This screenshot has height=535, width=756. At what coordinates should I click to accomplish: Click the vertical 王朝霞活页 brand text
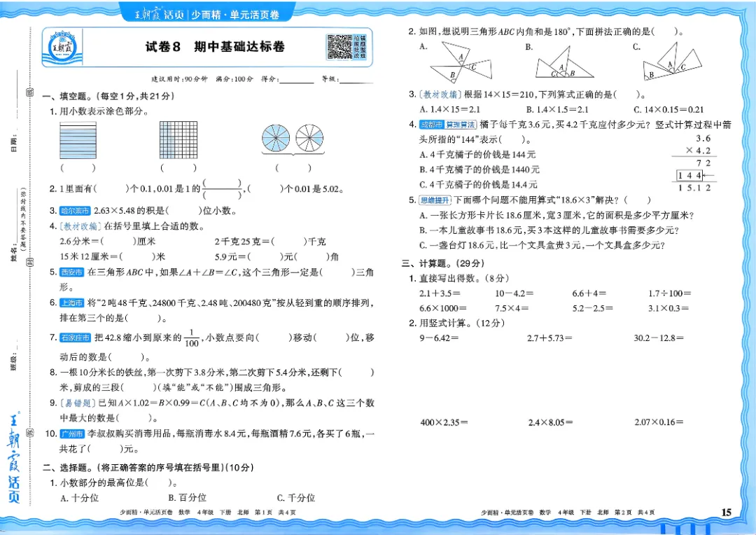pyautogui.click(x=14, y=458)
